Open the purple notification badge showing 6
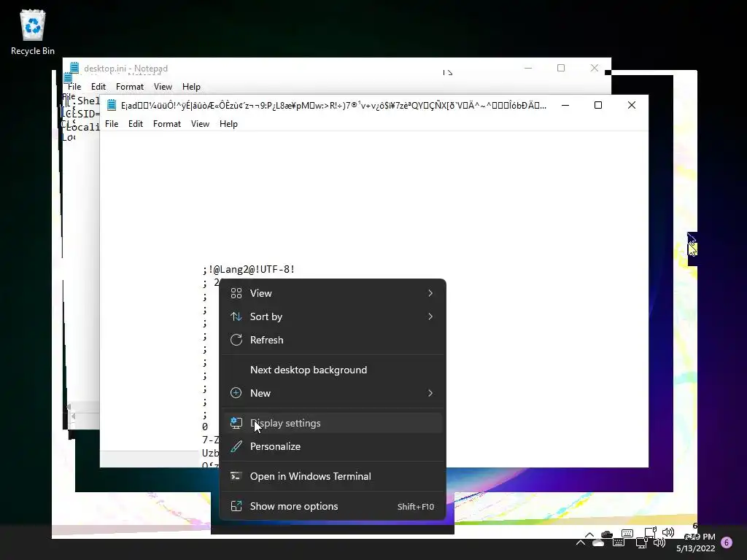The height and width of the screenshot is (560, 747). tap(727, 542)
